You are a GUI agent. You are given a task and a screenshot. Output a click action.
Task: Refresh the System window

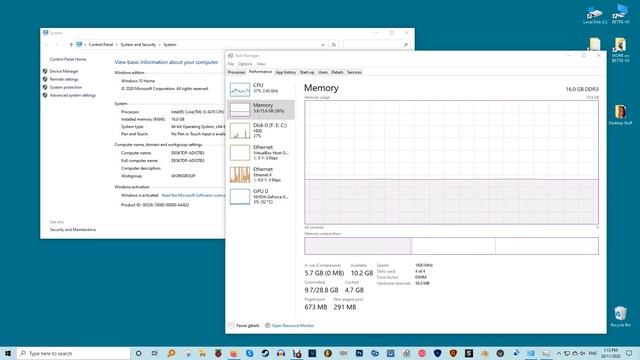click(334, 45)
